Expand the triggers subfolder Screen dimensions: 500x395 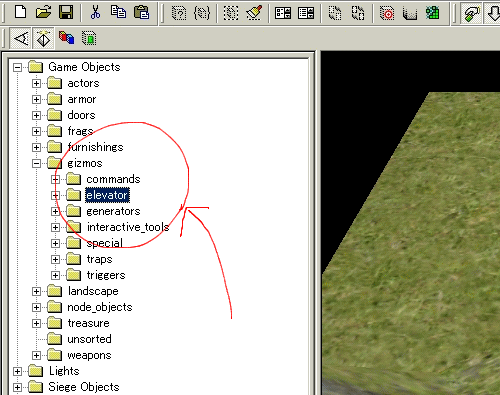coord(55,275)
